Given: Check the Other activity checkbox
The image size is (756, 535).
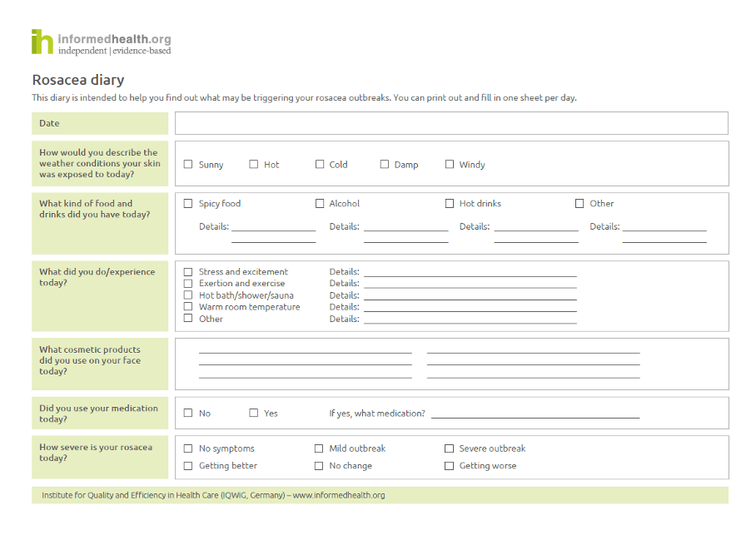Looking at the screenshot, I should [188, 318].
